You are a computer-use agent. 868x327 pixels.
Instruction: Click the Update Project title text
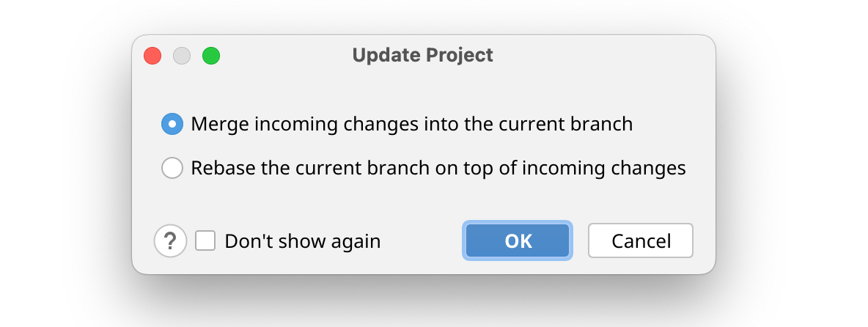422,55
